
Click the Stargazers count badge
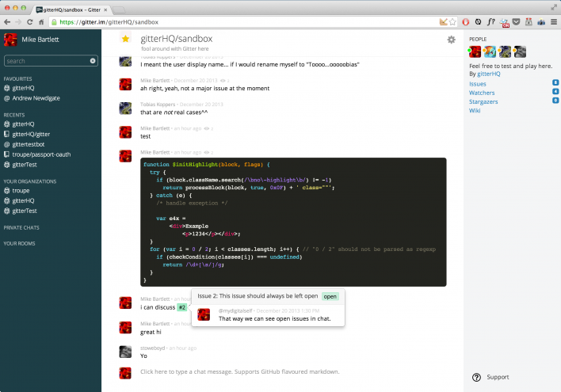(x=555, y=101)
